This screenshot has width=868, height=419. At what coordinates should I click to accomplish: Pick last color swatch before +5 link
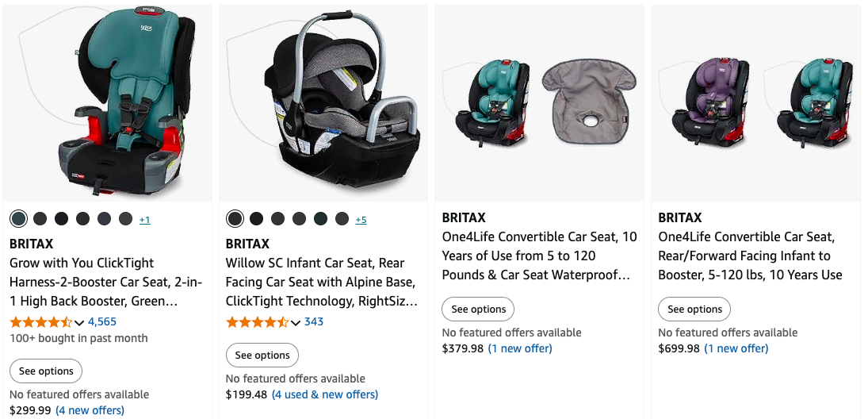342,219
